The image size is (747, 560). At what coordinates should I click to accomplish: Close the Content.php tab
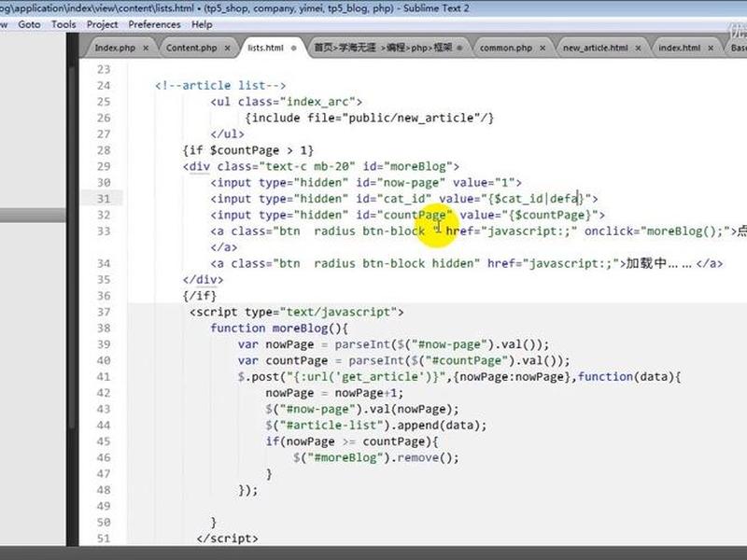click(x=227, y=49)
